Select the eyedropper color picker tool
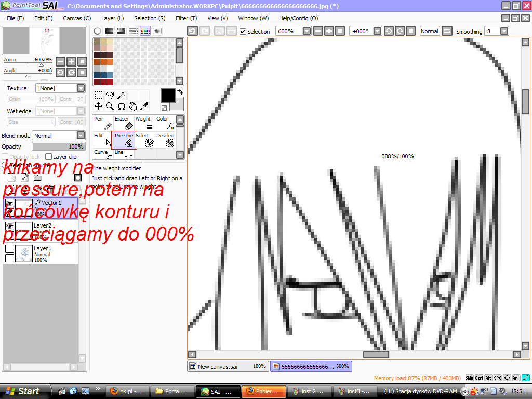This screenshot has height=399, width=532. [144, 107]
